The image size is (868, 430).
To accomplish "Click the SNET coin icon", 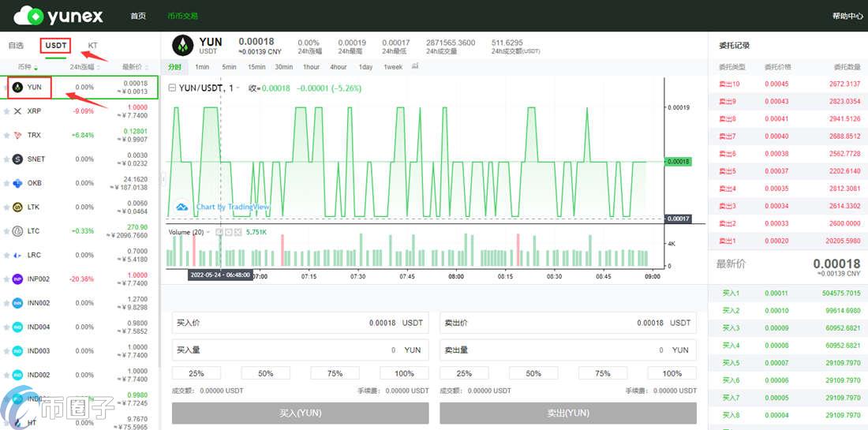I will tap(18, 159).
